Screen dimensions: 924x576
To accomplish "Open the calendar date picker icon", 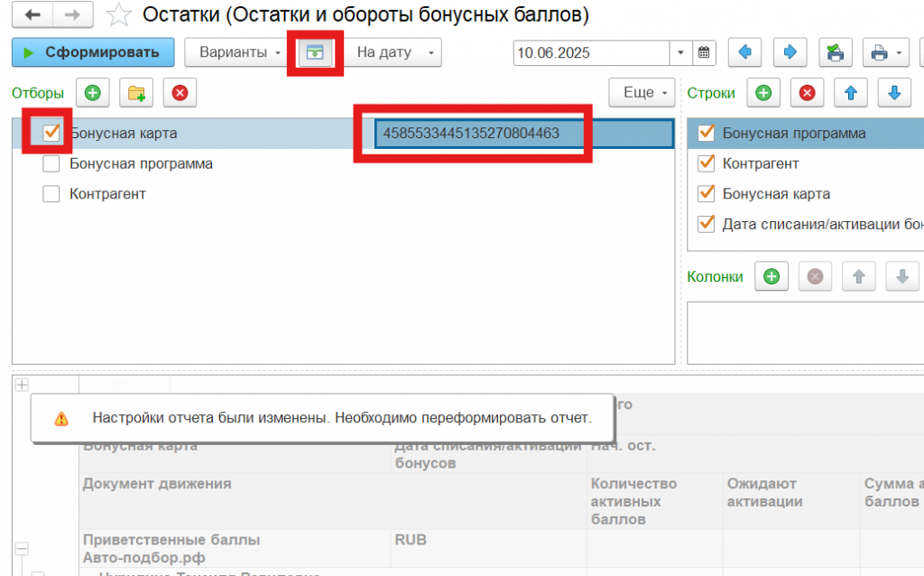I will 704,52.
